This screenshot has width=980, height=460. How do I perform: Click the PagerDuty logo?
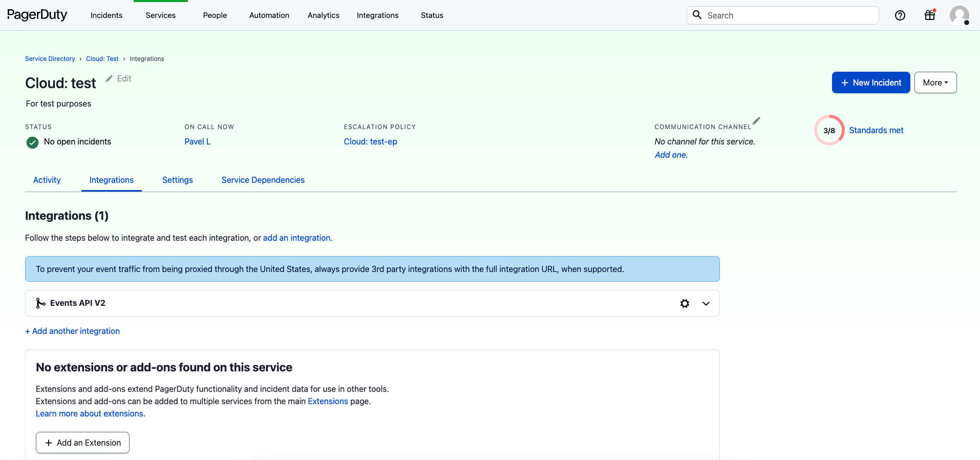point(37,15)
